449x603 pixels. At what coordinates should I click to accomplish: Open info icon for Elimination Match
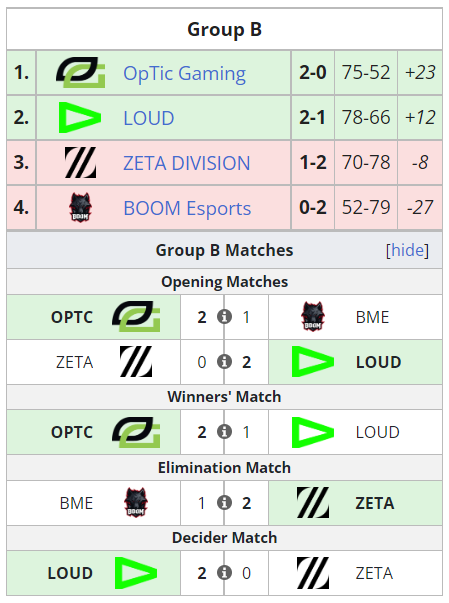coord(224,503)
